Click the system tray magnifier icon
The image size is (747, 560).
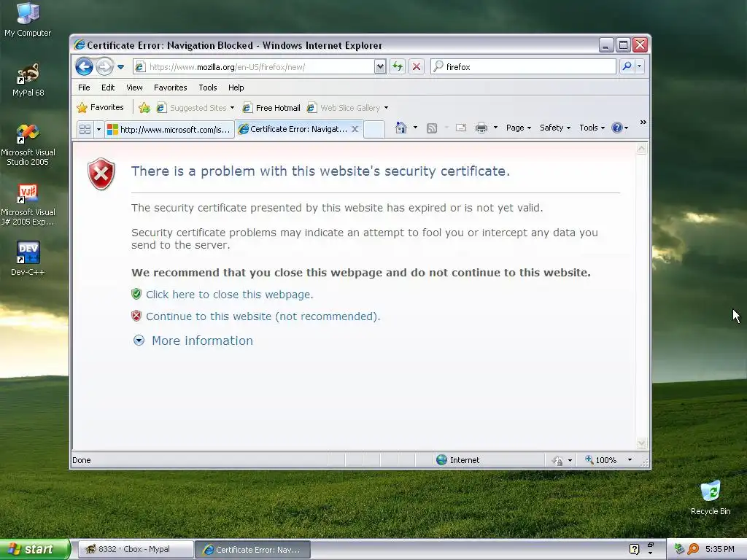[x=693, y=549]
